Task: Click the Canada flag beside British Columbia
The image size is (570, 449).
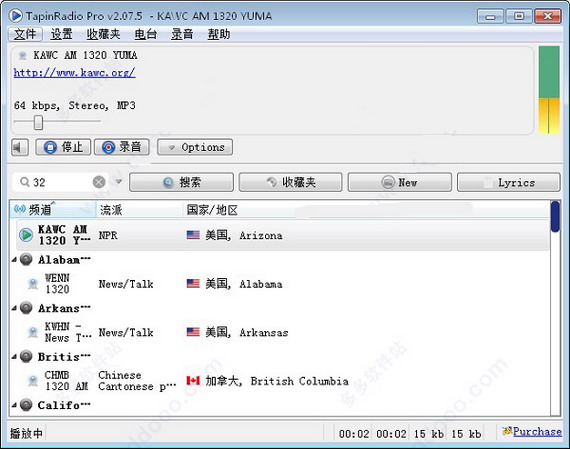Action: coord(193,381)
